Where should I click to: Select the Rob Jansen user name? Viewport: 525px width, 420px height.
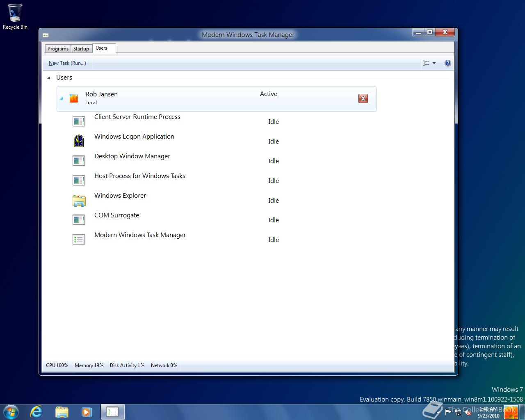[101, 94]
